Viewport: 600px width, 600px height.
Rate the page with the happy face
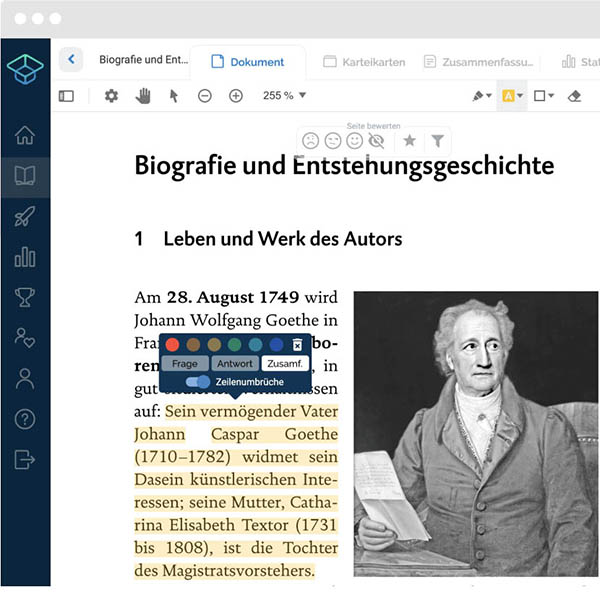coord(355,141)
